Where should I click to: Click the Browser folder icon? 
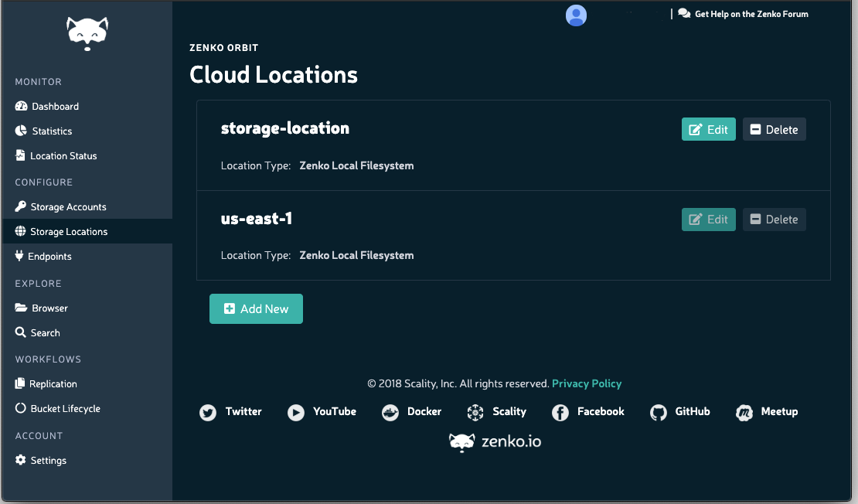coord(21,308)
